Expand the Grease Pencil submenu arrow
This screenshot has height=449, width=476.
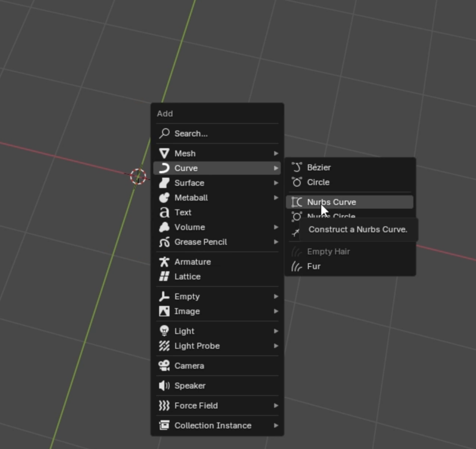click(x=276, y=242)
